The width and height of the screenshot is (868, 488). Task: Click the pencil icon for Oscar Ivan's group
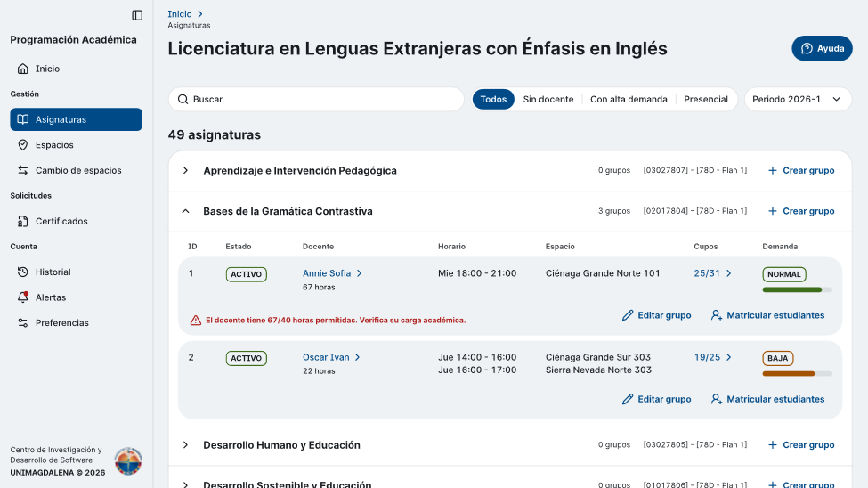(628, 399)
